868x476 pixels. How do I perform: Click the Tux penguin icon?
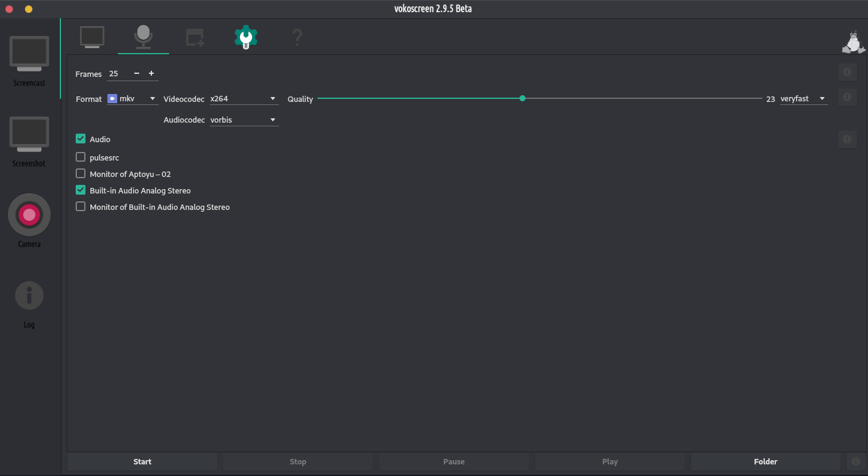click(x=853, y=42)
